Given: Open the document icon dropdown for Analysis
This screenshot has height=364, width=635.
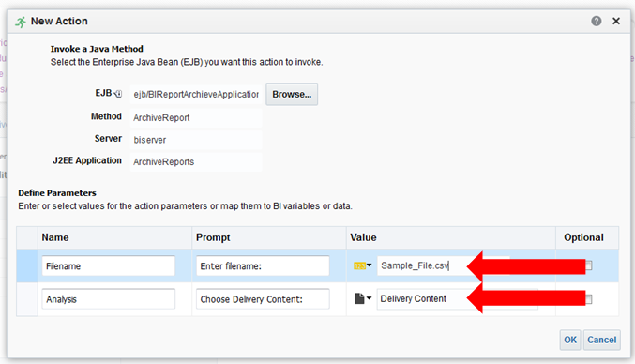Looking at the screenshot, I should tap(363, 299).
